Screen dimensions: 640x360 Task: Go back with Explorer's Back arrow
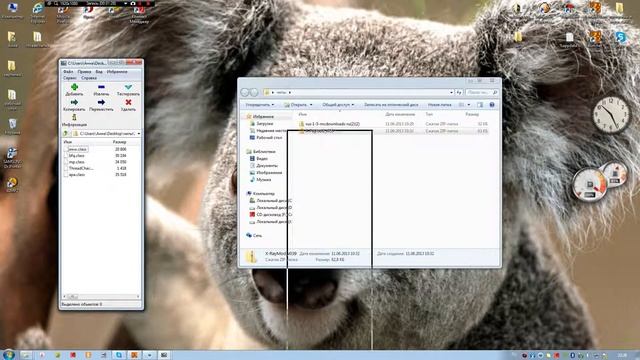(x=245, y=93)
